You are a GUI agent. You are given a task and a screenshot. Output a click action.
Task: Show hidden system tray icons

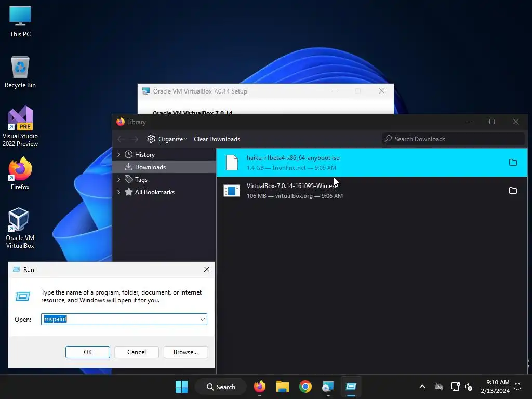click(422, 387)
